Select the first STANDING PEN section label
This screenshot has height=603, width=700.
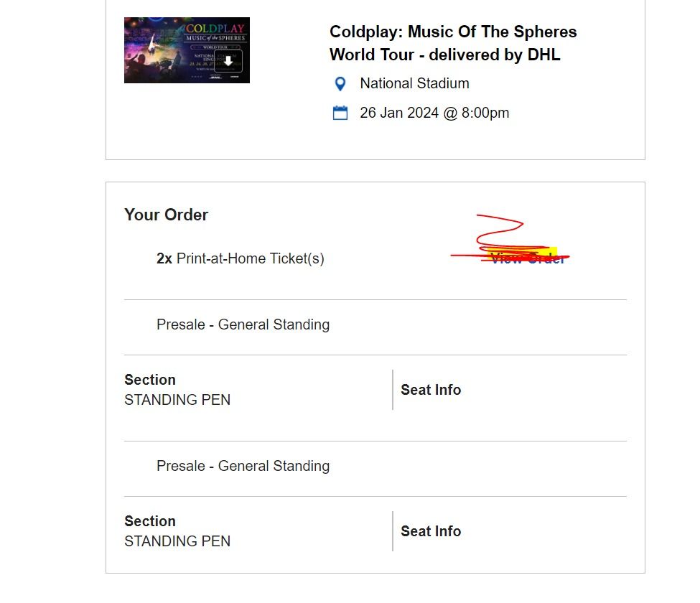click(177, 400)
